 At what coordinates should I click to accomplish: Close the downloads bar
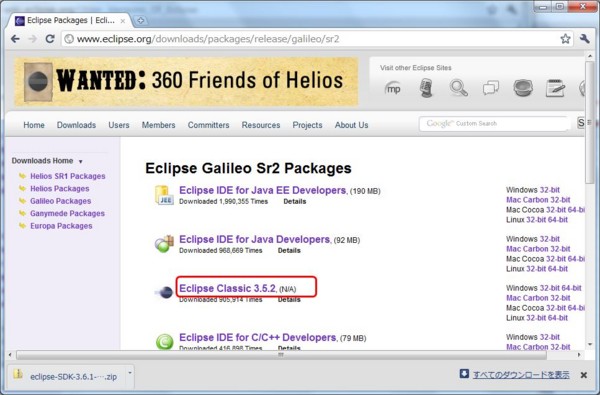(584, 375)
